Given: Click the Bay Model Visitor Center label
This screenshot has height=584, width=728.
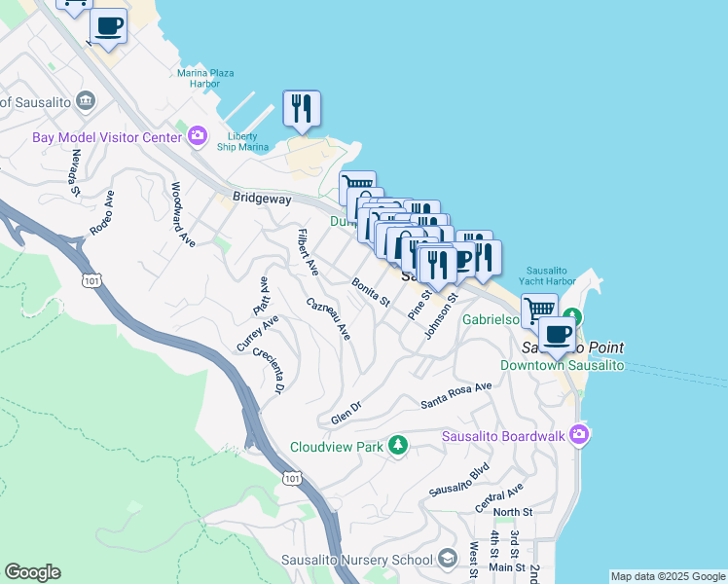Looking at the screenshot, I should 107,137.
